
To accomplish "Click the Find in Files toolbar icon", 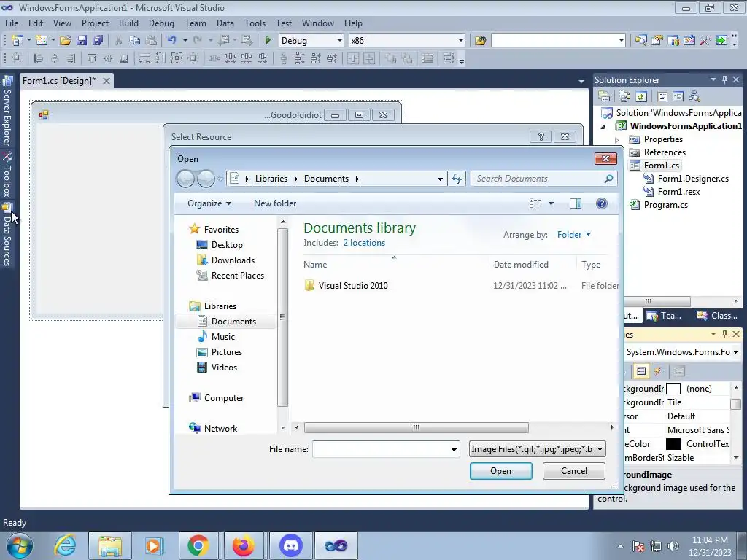I will click(480, 41).
